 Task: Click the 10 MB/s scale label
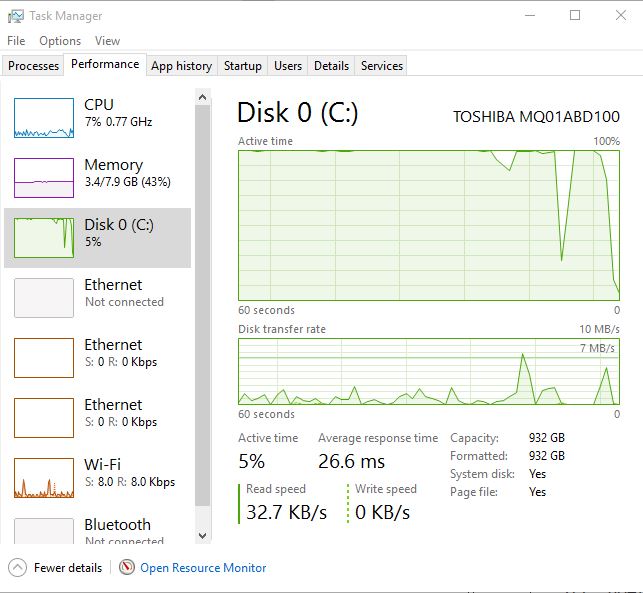(x=599, y=329)
